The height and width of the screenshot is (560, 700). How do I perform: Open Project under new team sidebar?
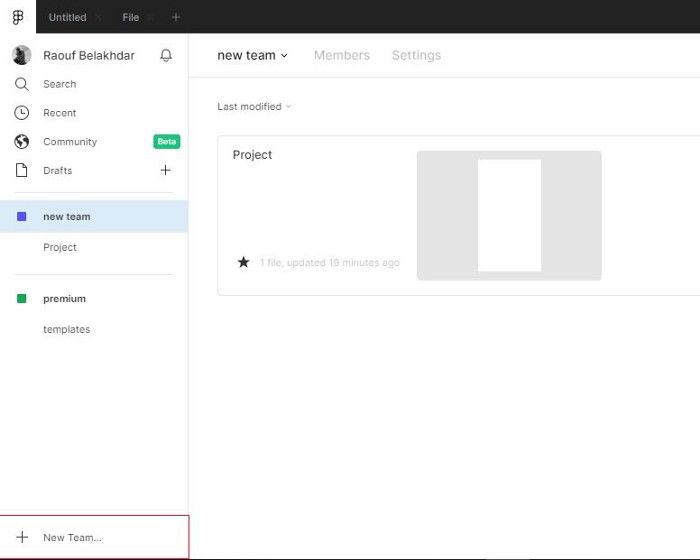[x=60, y=247]
